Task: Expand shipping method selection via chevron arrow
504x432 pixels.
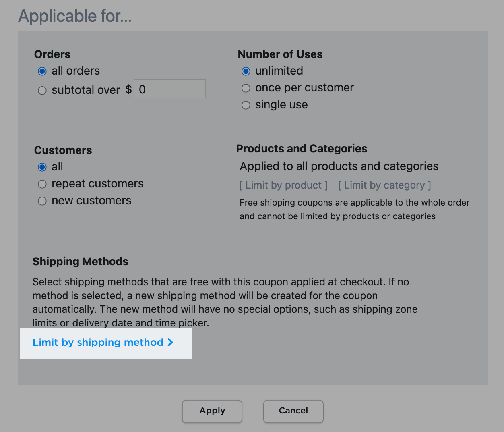Action: pos(170,342)
